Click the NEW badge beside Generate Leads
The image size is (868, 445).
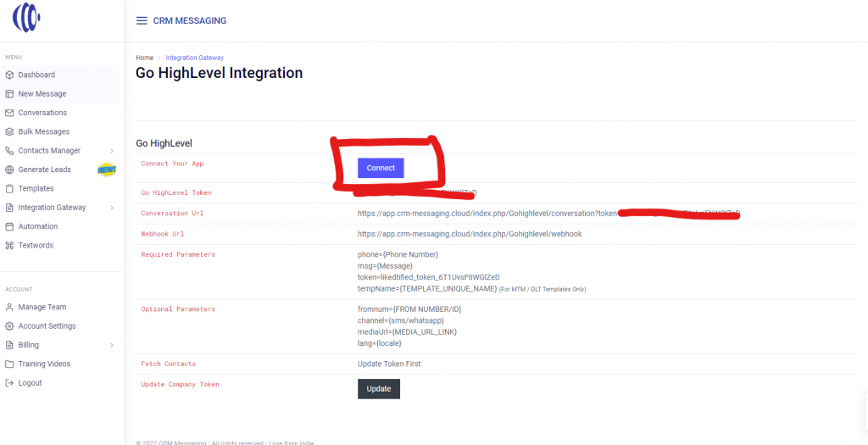coord(106,170)
